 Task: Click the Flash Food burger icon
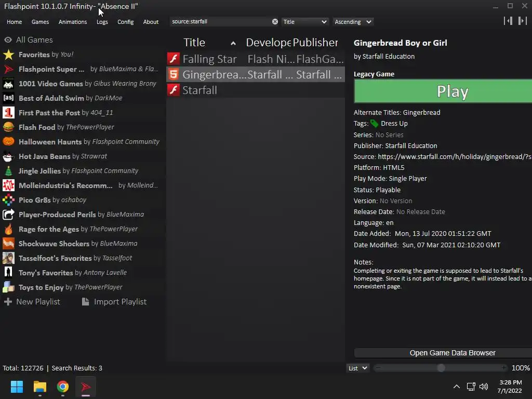(x=8, y=127)
